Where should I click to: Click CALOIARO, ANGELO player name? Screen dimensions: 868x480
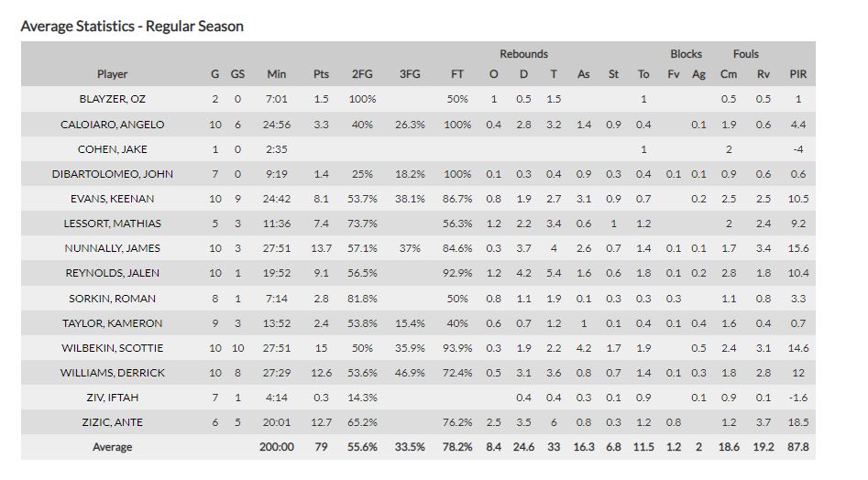[112, 125]
